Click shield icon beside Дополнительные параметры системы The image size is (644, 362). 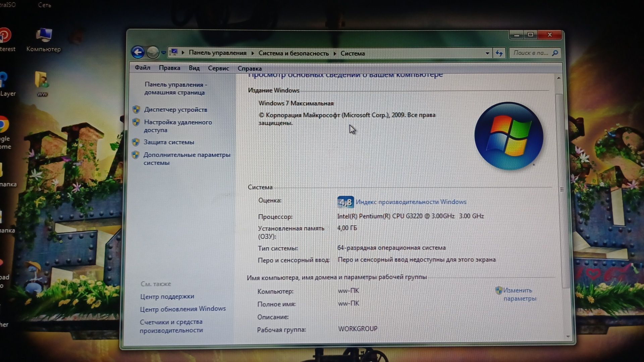[136, 155]
